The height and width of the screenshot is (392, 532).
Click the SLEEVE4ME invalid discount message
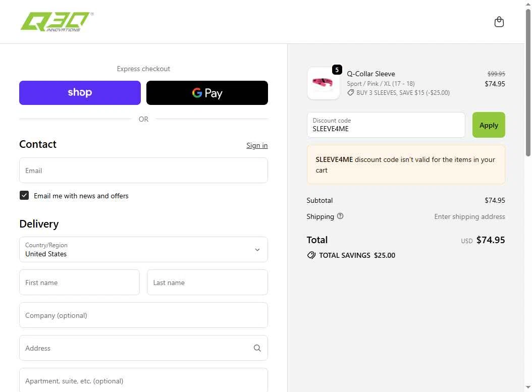tap(406, 165)
